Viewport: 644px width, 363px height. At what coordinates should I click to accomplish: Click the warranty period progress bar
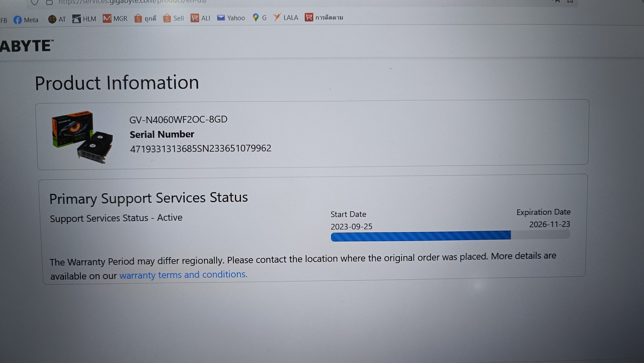tap(450, 235)
